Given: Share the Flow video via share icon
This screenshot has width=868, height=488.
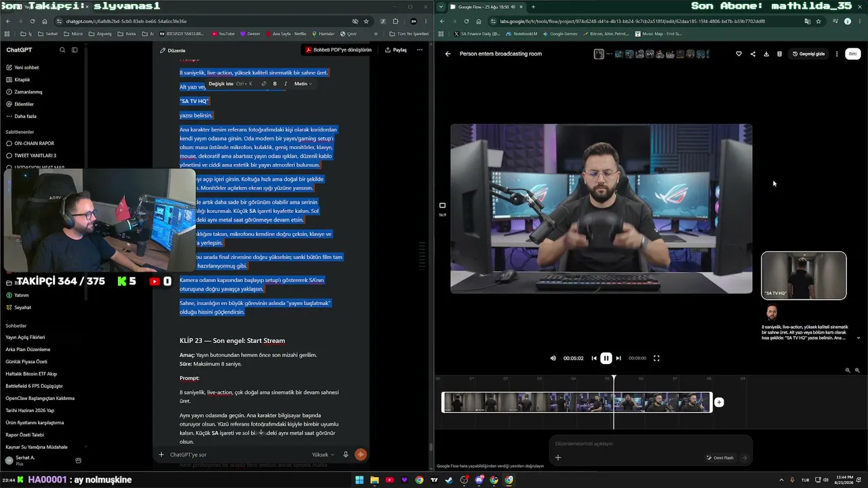Looking at the screenshot, I should pos(753,54).
